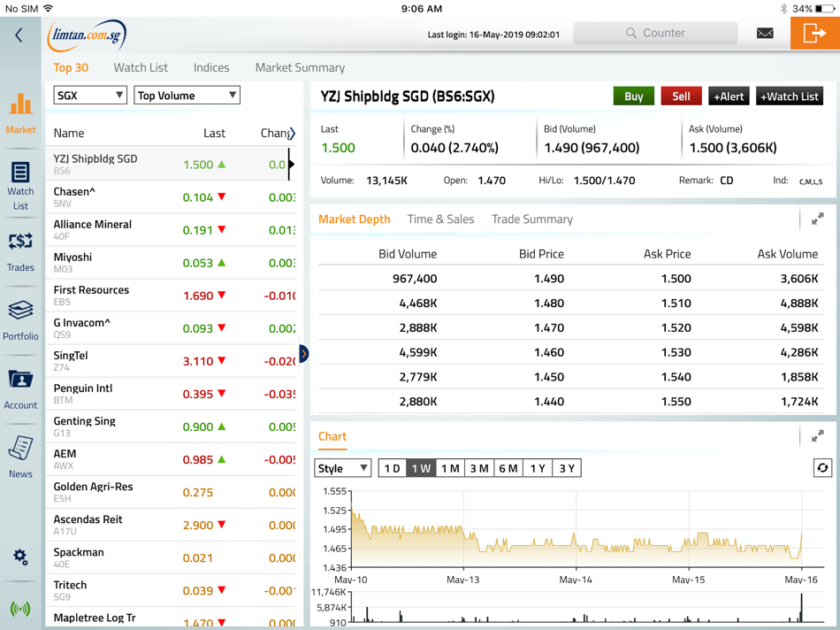The height and width of the screenshot is (630, 840).
Task: Switch to the Indices tab
Action: [x=211, y=67]
